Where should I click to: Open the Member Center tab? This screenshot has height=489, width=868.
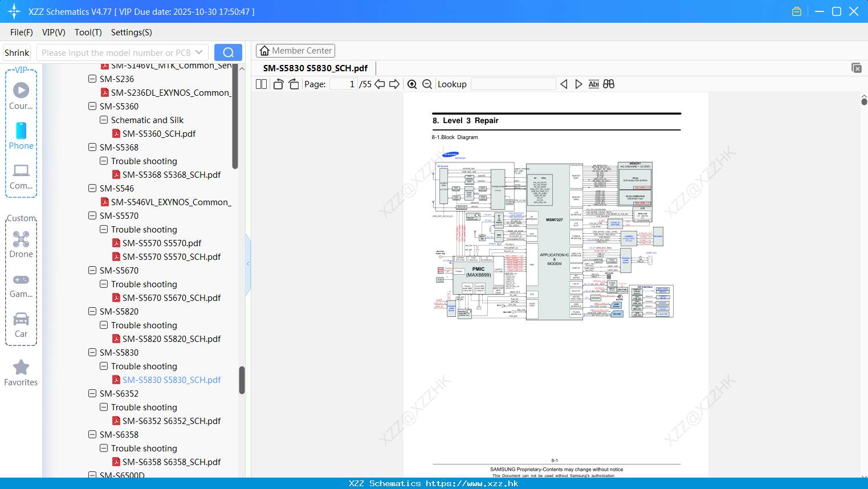click(295, 51)
